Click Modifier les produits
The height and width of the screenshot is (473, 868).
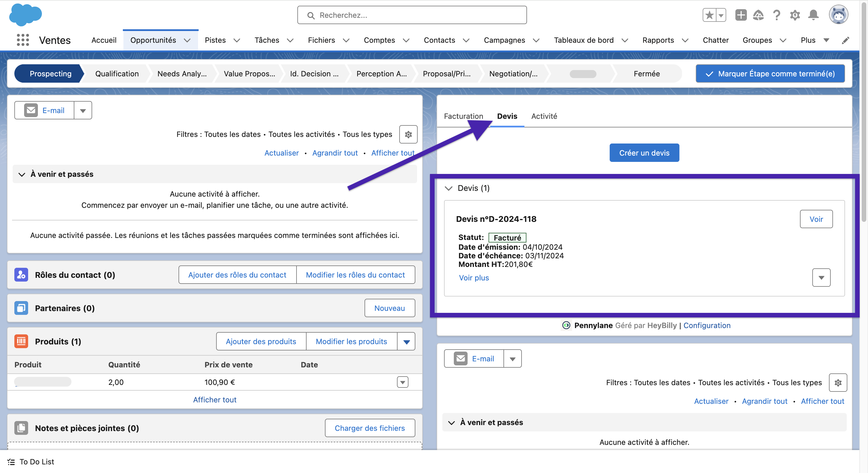pyautogui.click(x=351, y=342)
